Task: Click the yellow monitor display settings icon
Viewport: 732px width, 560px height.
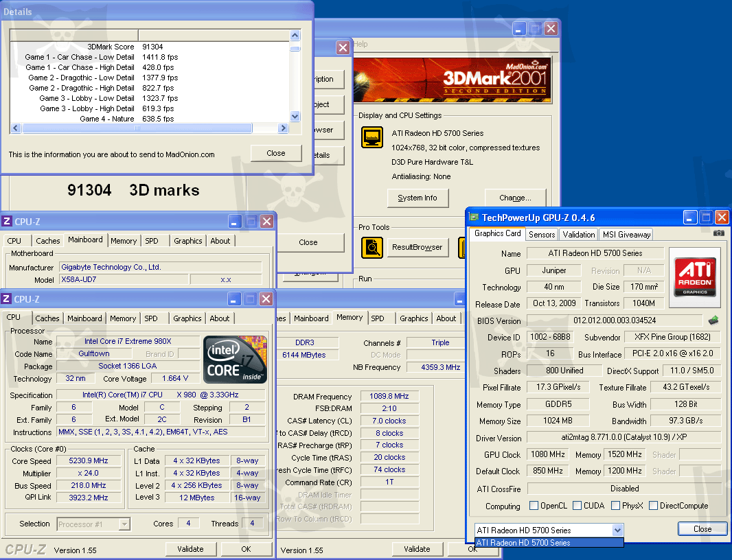Action: tap(372, 138)
